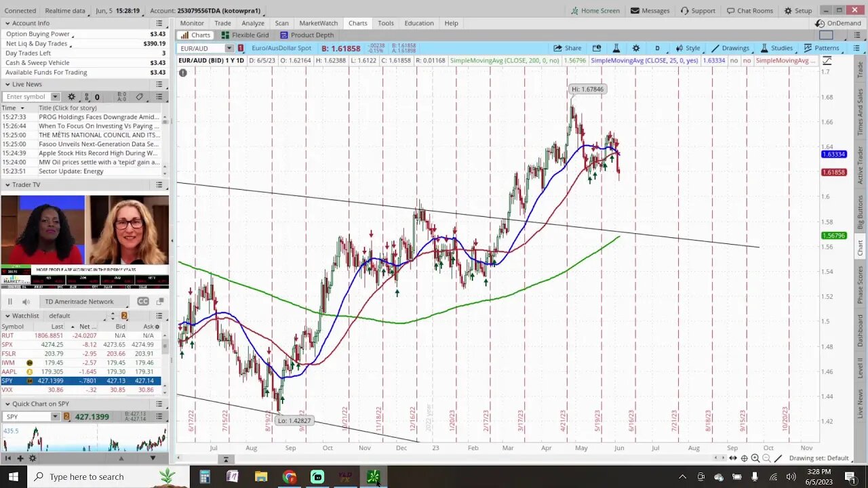Switch to the Analyze tab

253,23
